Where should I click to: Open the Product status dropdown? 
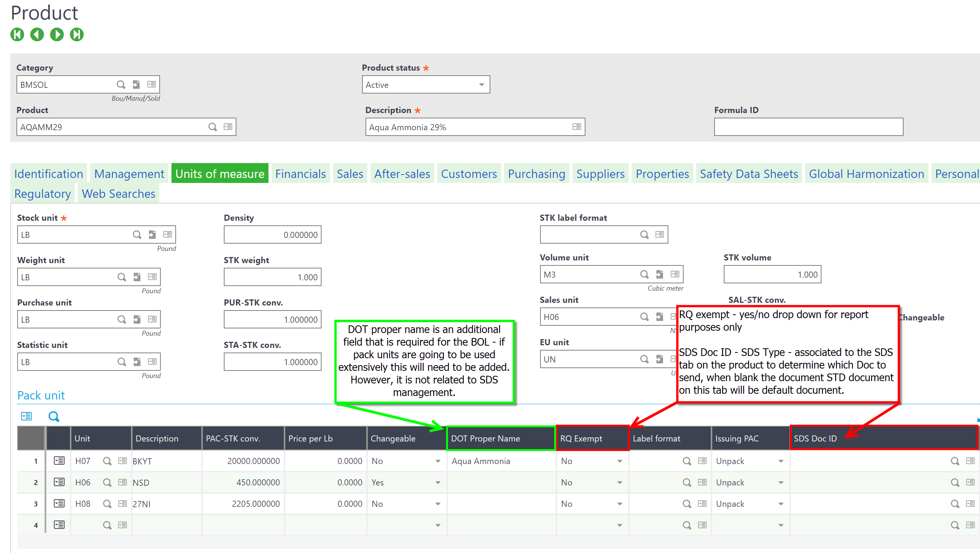coord(482,84)
